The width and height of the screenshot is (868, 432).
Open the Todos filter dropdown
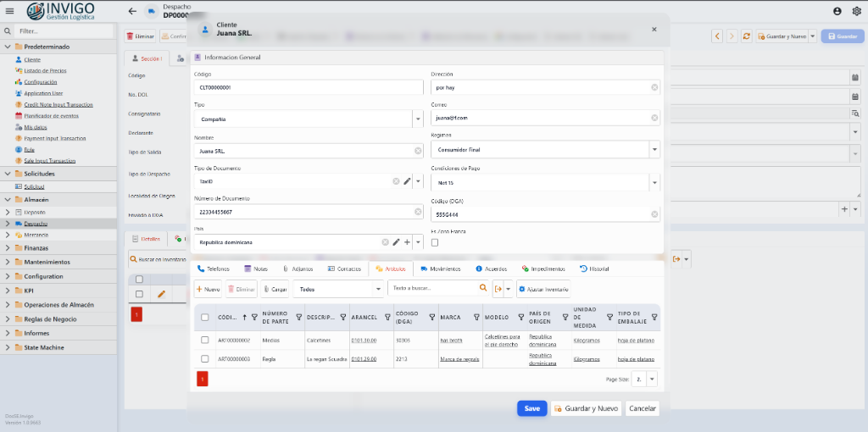[379, 289]
